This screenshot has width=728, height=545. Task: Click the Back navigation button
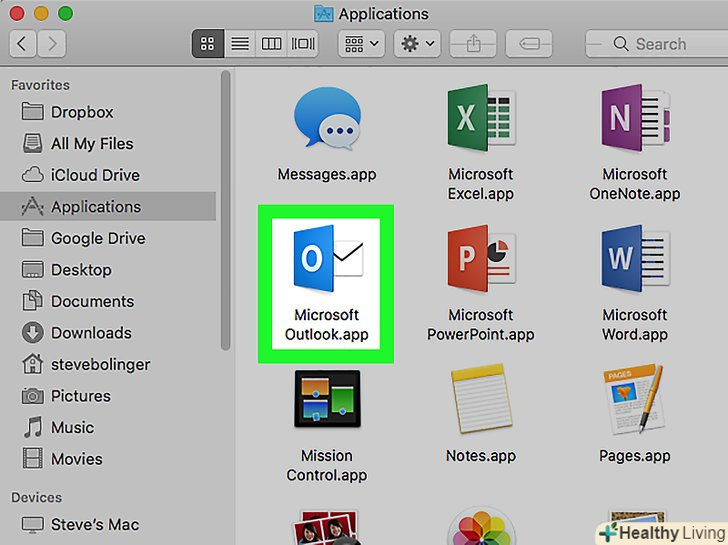coord(23,44)
